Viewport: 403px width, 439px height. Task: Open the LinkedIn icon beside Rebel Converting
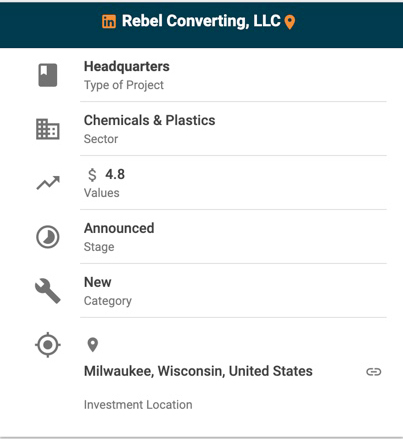[109, 22]
